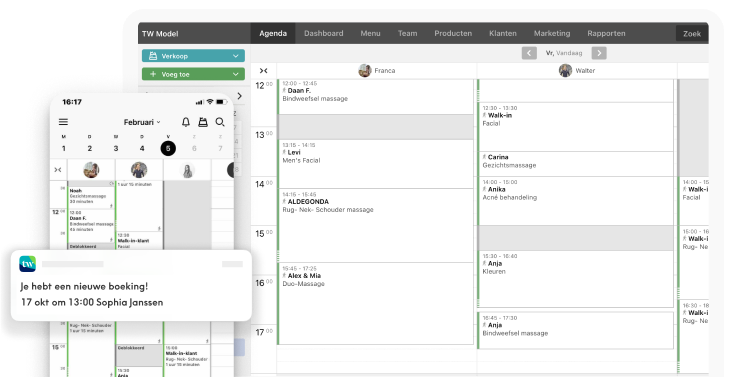
Task: Select Walter's avatar in the agenda header
Action: pyautogui.click(x=565, y=71)
